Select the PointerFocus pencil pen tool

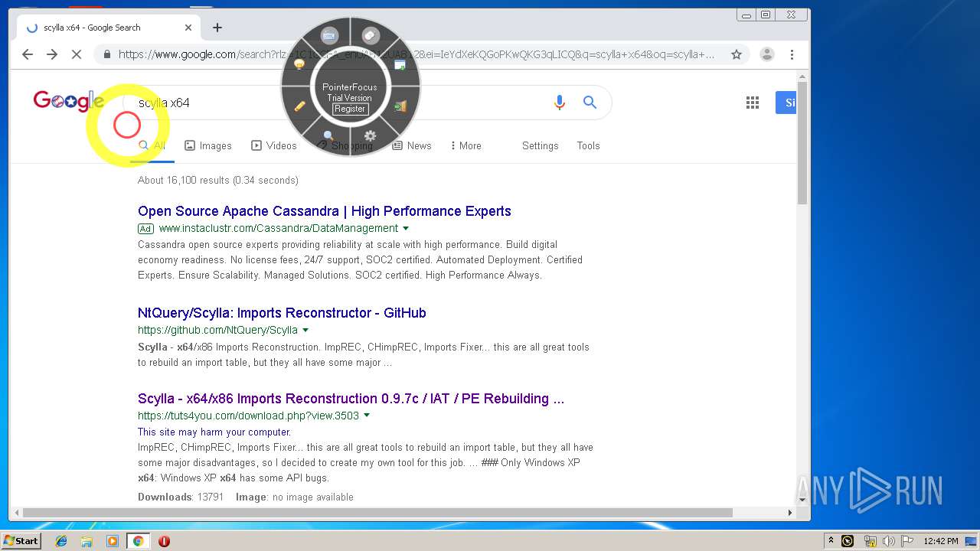[x=300, y=106]
